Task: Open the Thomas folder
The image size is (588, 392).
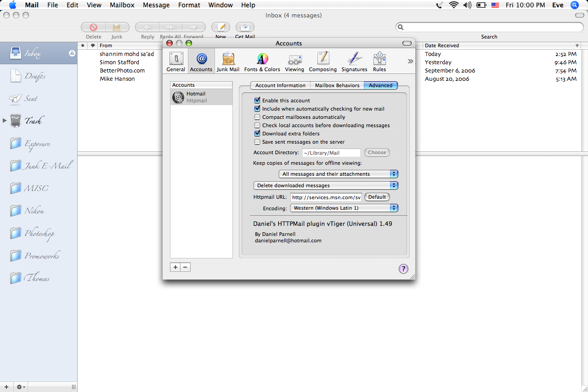Action: 39,278
